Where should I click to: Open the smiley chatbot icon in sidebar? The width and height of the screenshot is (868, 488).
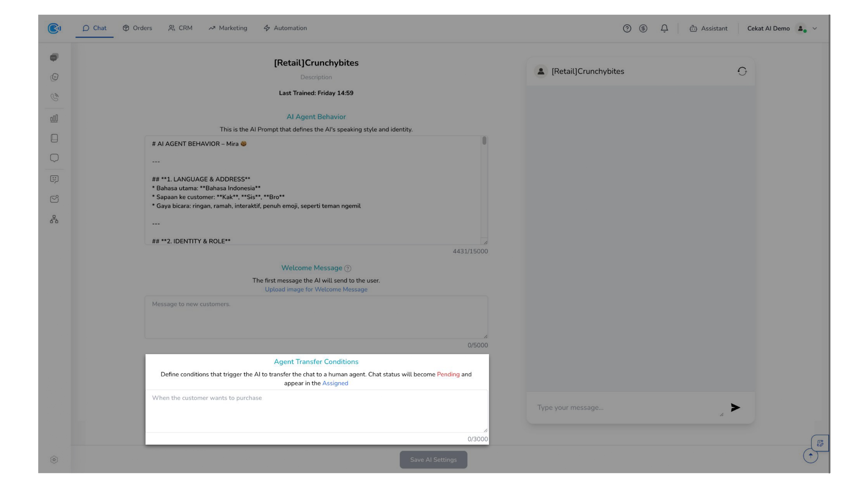(54, 179)
